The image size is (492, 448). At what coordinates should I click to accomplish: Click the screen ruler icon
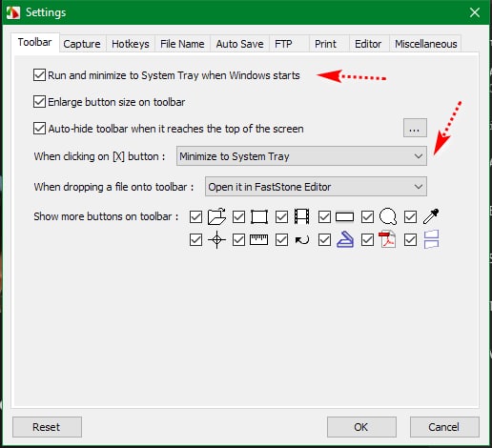coord(258,240)
